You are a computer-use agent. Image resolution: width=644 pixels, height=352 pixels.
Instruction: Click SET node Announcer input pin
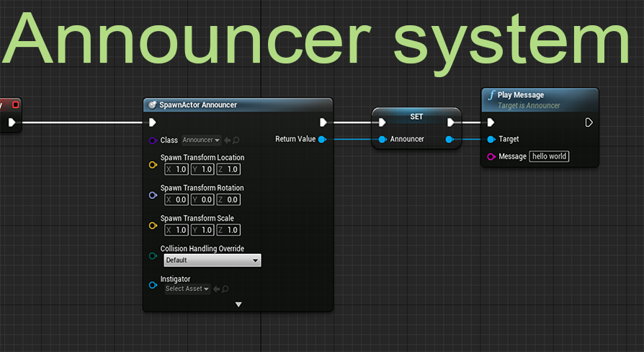tap(383, 139)
